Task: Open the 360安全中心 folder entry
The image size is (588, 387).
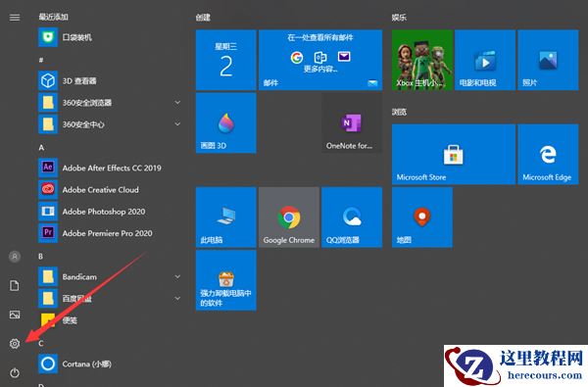Action: pos(109,124)
